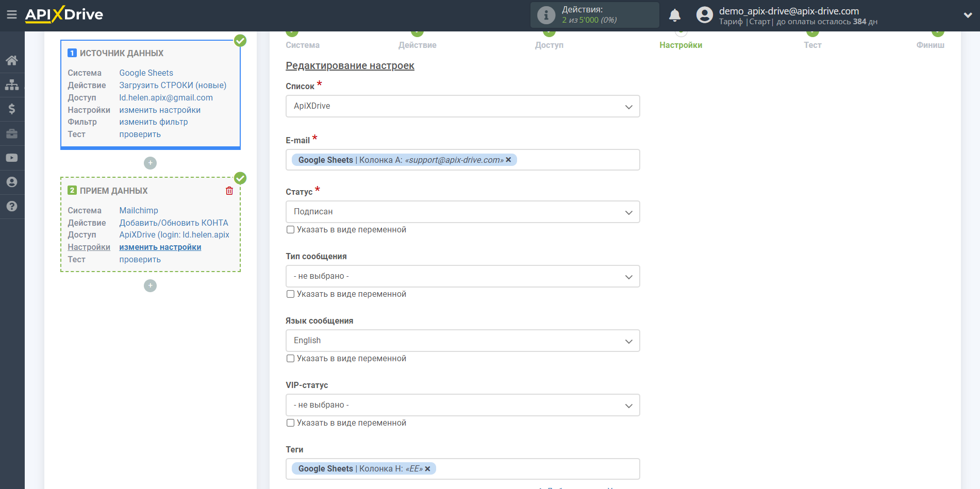
Task: Click the actions info icon
Action: pos(546,15)
